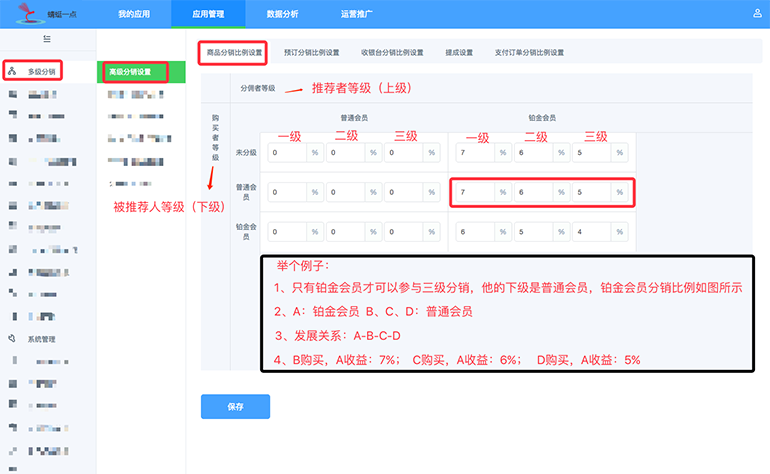This screenshot has width=770, height=474.
Task: Choose 高级分销设置 in the submenu
Action: point(130,72)
